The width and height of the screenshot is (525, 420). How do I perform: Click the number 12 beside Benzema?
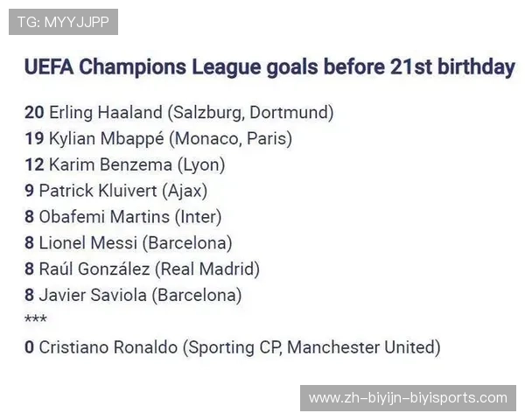tap(34, 164)
